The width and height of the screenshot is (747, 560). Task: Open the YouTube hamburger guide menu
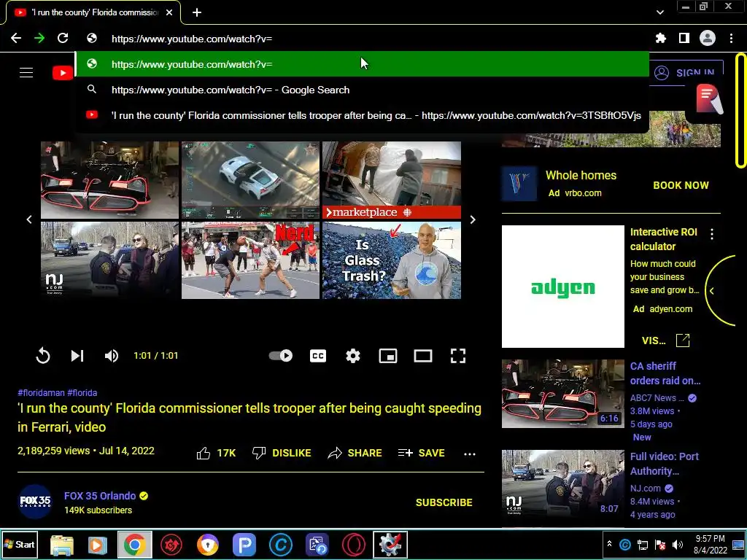pyautogui.click(x=26, y=72)
